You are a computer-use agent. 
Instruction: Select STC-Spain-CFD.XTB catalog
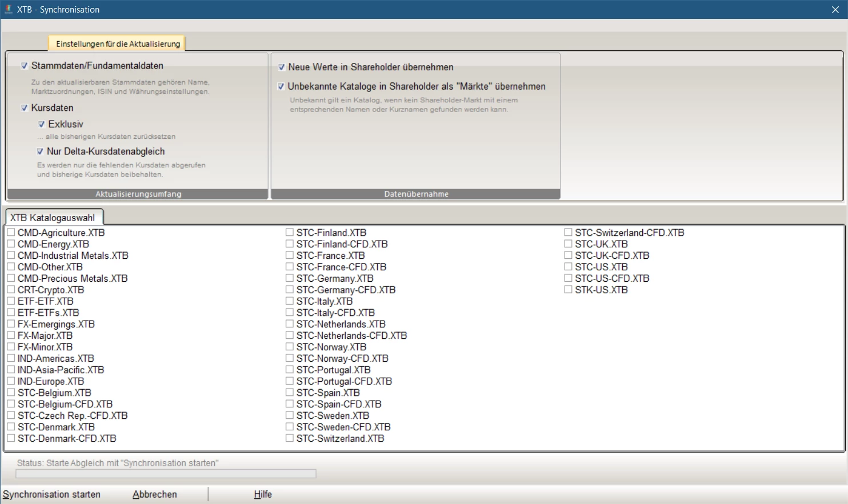point(290,404)
